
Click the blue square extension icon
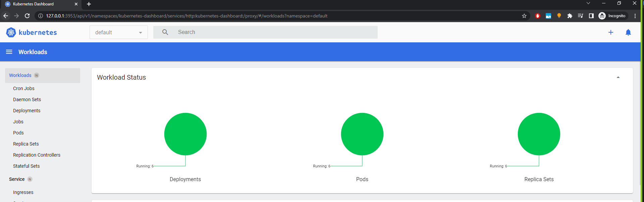(548, 16)
